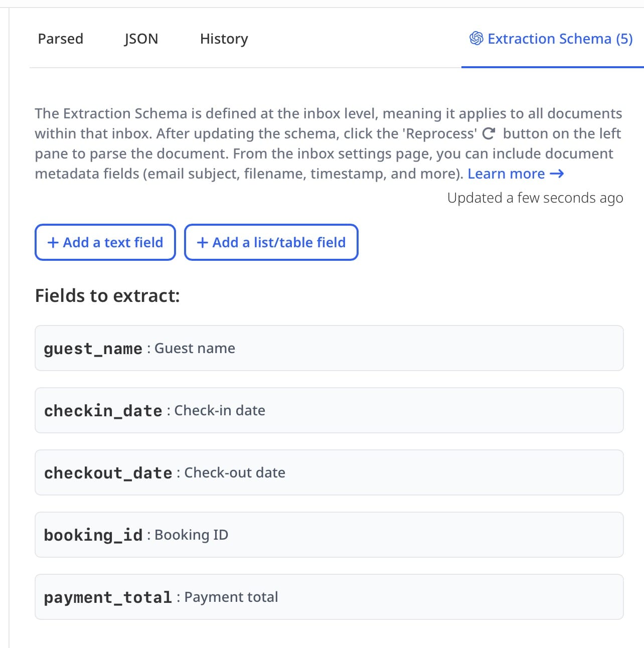Select the guest_name field row
Viewport: 644px width, 648px height.
point(329,348)
